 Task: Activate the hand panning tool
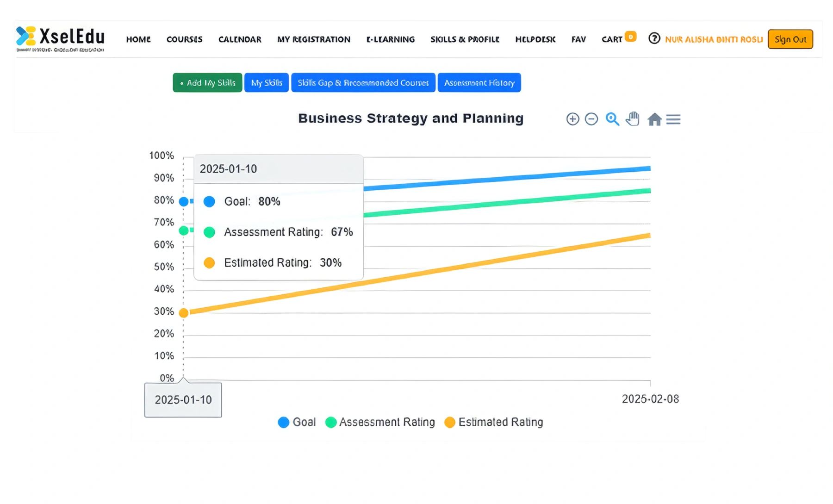pos(633,119)
